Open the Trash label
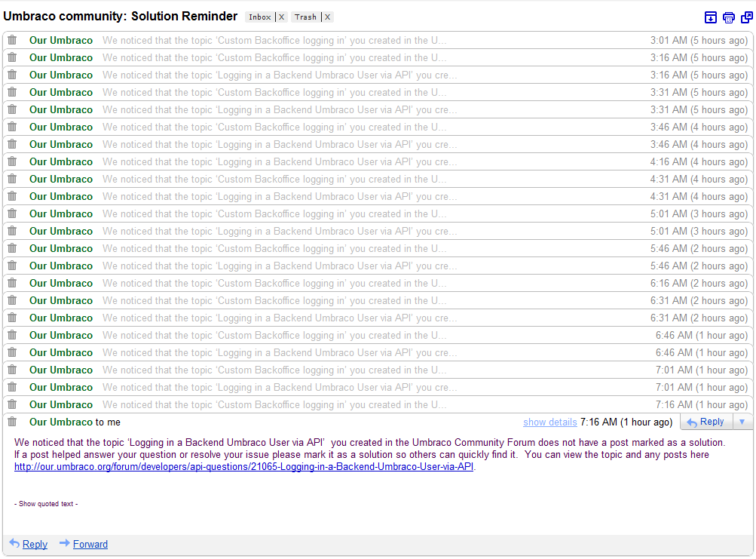Screen dimensions: 756x559 click(x=306, y=17)
